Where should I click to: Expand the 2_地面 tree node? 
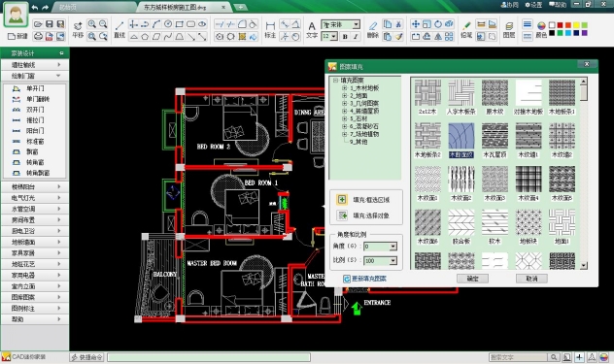[x=345, y=95]
